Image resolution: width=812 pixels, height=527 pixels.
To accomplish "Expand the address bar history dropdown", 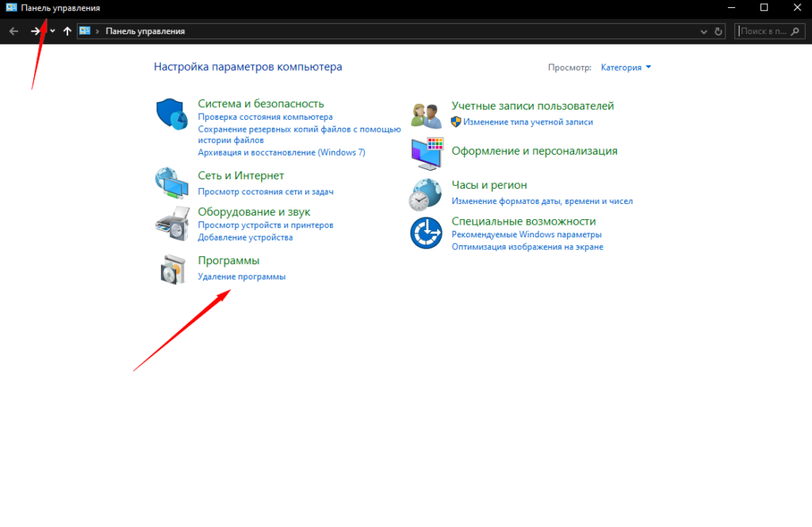I will pos(704,32).
